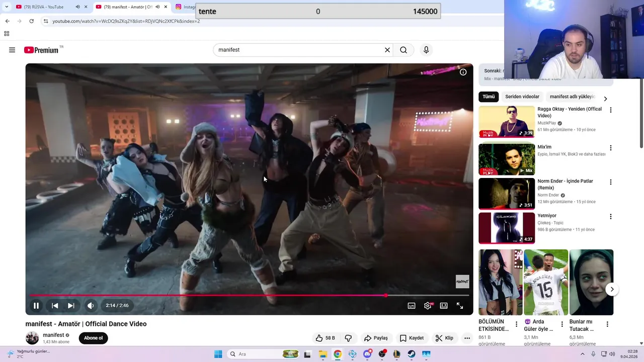Switch to theater mode view

pos(444,306)
